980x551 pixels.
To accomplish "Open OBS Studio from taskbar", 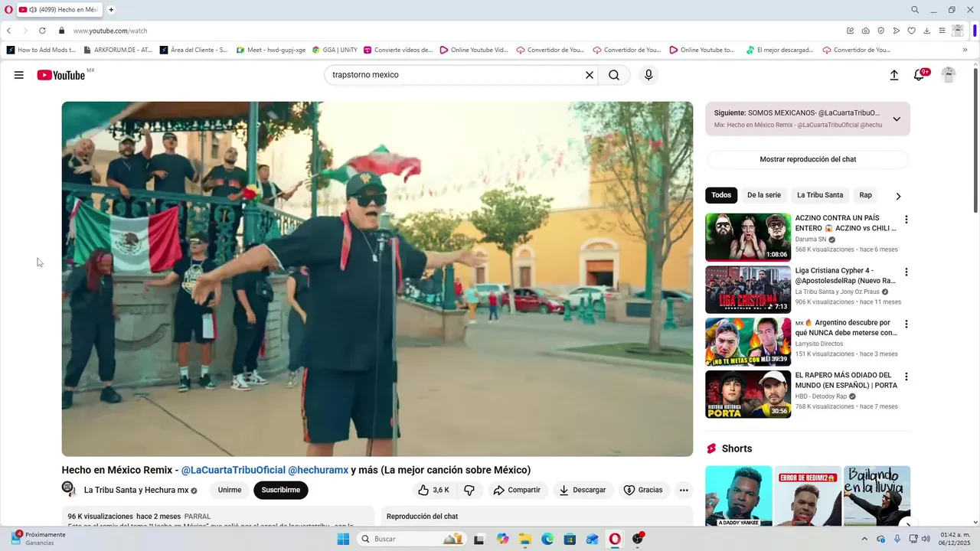I will [x=638, y=539].
